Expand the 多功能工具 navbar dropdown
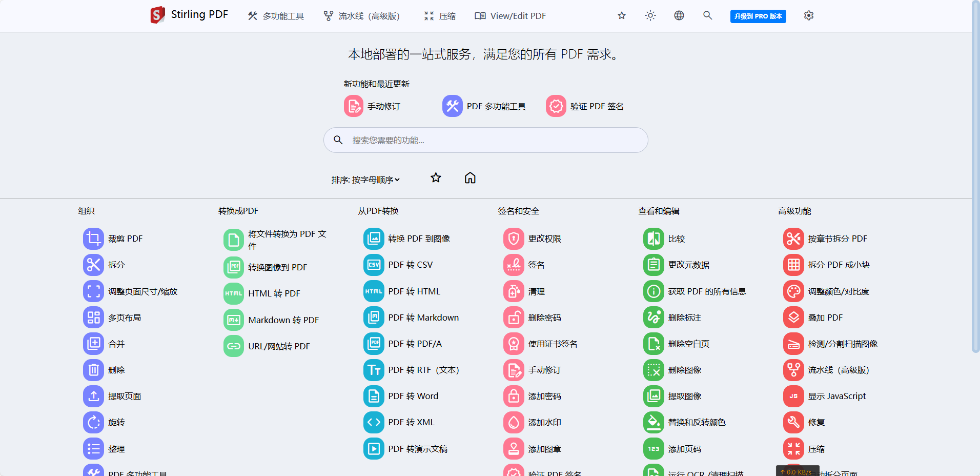 tap(276, 16)
